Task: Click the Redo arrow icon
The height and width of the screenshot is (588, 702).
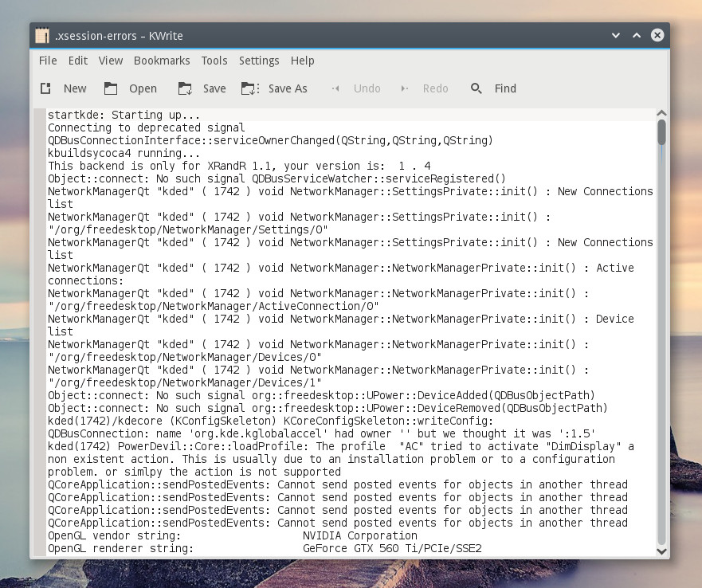Action: (405, 88)
